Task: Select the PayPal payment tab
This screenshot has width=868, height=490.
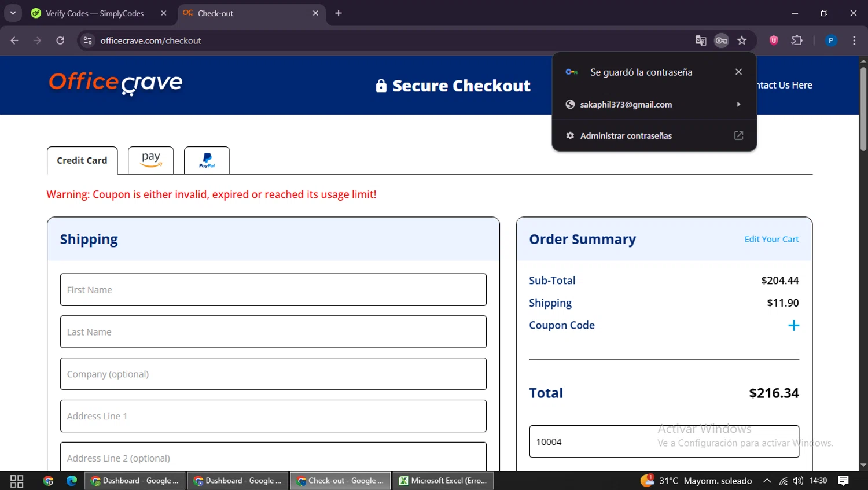Action: coord(207,160)
